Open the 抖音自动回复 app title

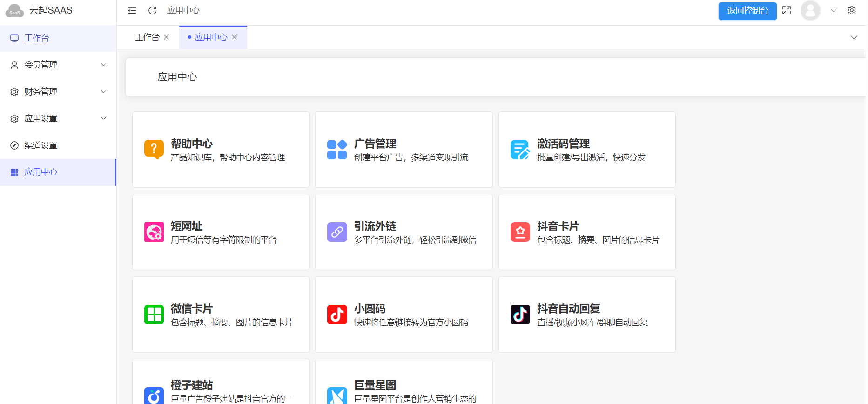click(x=569, y=308)
